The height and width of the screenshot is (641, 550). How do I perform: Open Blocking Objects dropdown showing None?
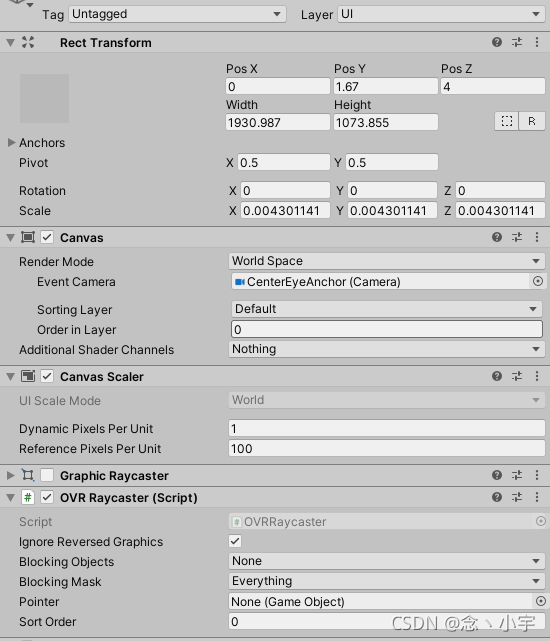(387, 561)
